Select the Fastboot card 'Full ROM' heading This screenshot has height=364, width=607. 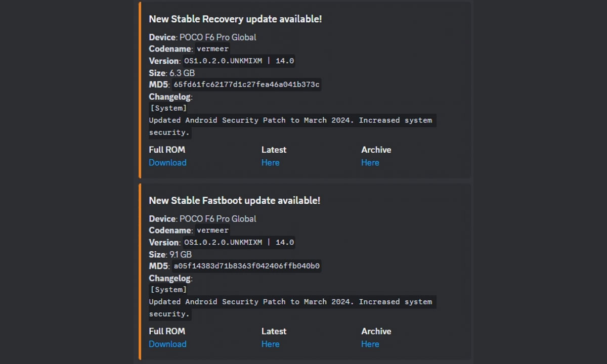point(167,331)
